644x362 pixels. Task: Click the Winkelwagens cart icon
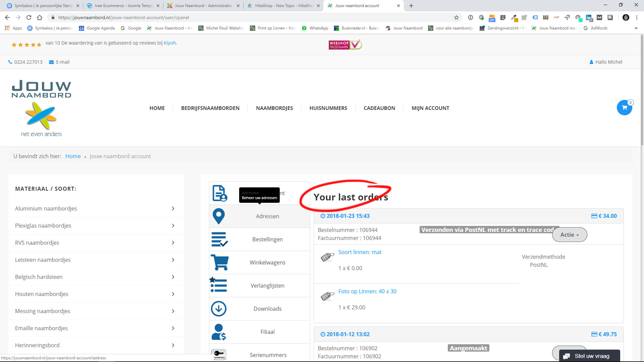tap(219, 262)
